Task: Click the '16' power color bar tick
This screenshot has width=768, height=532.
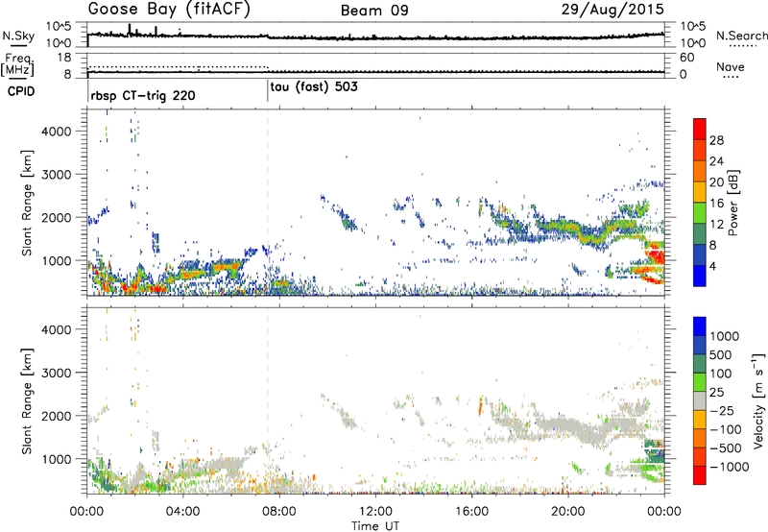Action: (715, 204)
